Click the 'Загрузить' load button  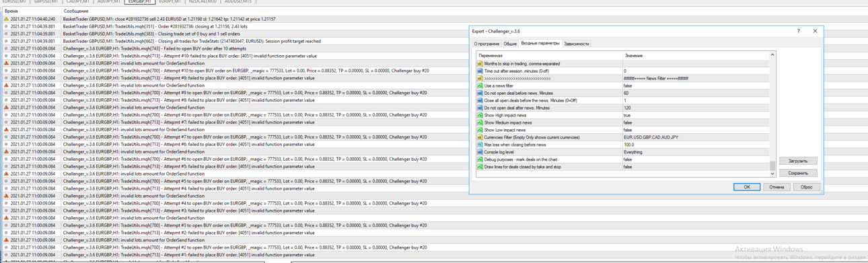tap(798, 161)
